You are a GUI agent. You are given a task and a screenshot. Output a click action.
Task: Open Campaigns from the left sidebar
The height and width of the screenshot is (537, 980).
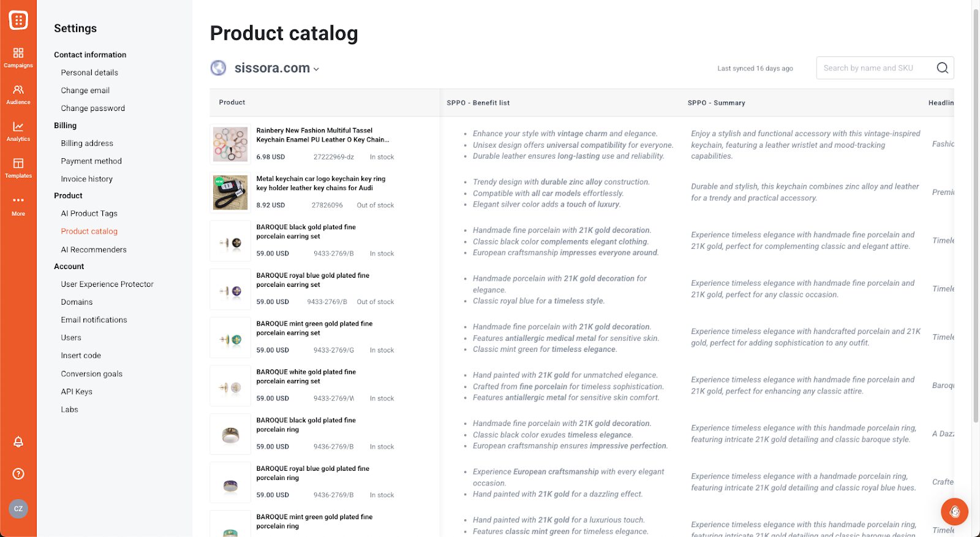tap(18, 57)
